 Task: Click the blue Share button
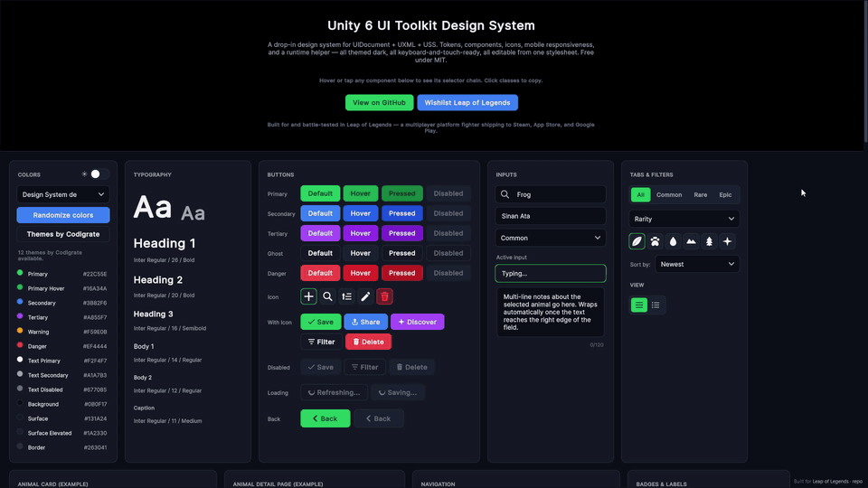tap(365, 322)
